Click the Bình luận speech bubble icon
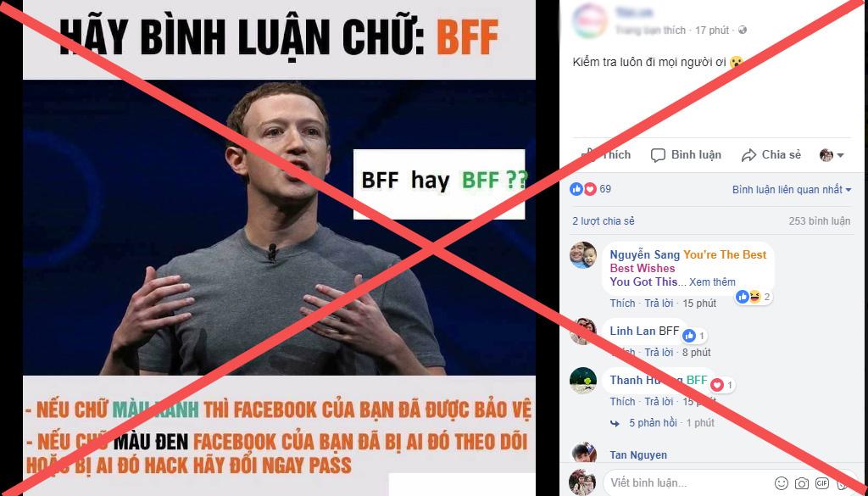This screenshot has height=496, width=868. [658, 155]
